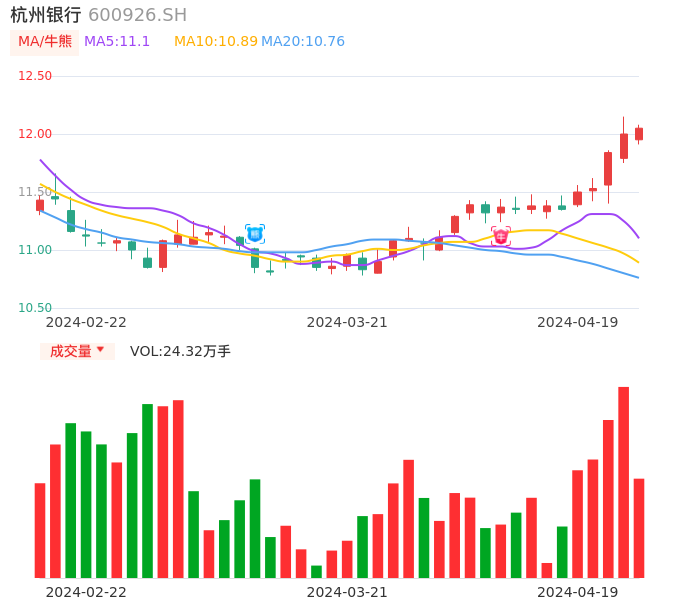
Task: Click the MA5:11.1 legend label
Action: tap(117, 42)
